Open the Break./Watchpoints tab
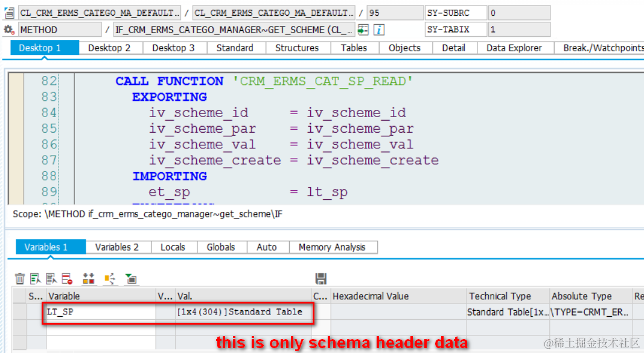Screen dimensions: 644x353 click(600, 48)
